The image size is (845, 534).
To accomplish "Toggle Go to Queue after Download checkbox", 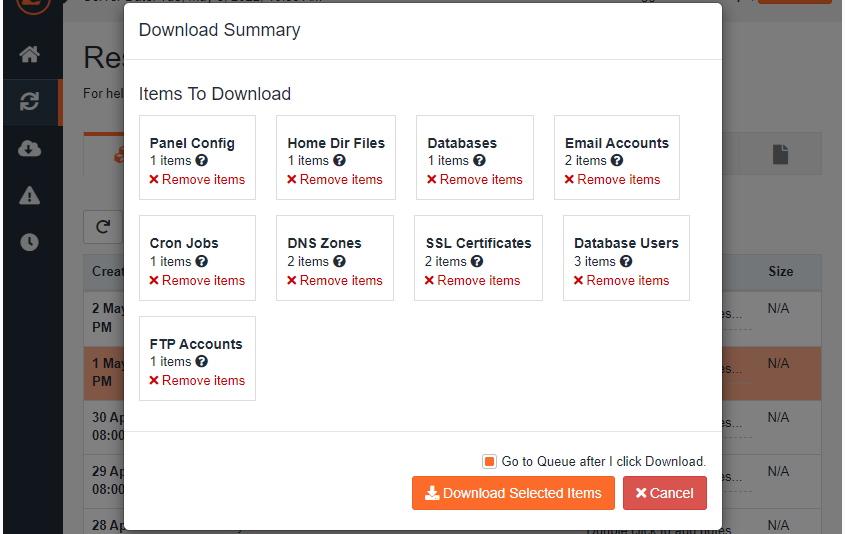I will click(489, 462).
